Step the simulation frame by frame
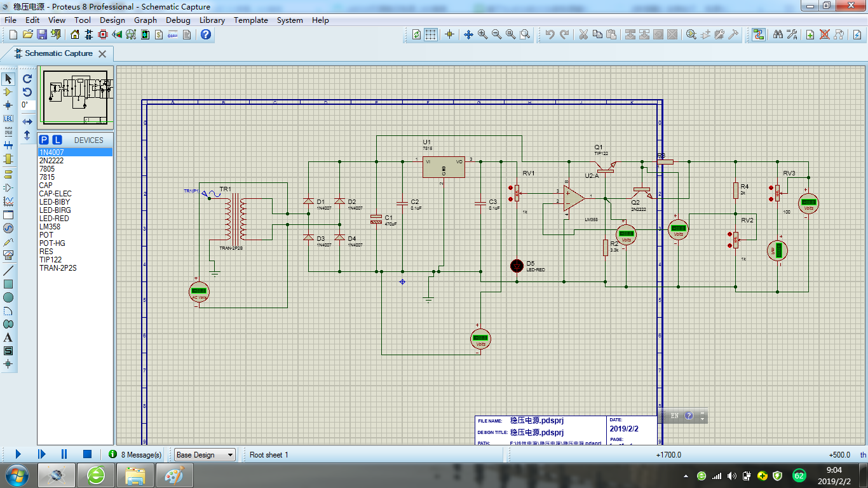 (x=41, y=454)
